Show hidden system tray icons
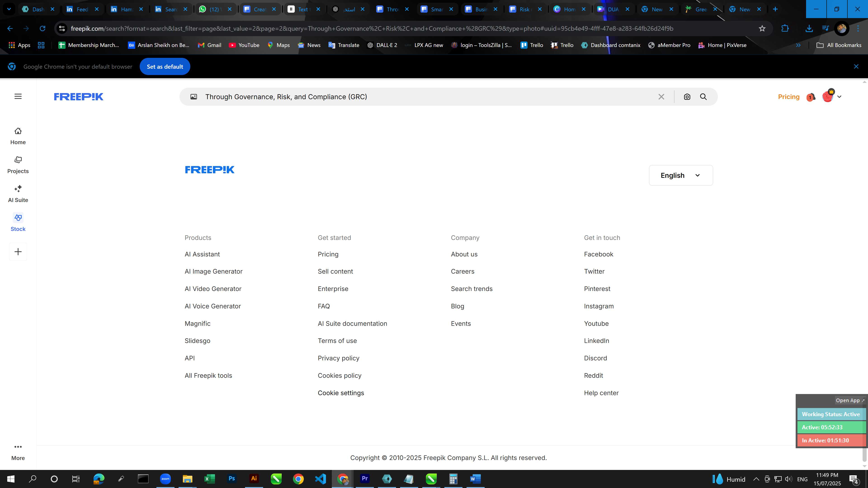Screen dimensions: 868x488 [x=756, y=479]
